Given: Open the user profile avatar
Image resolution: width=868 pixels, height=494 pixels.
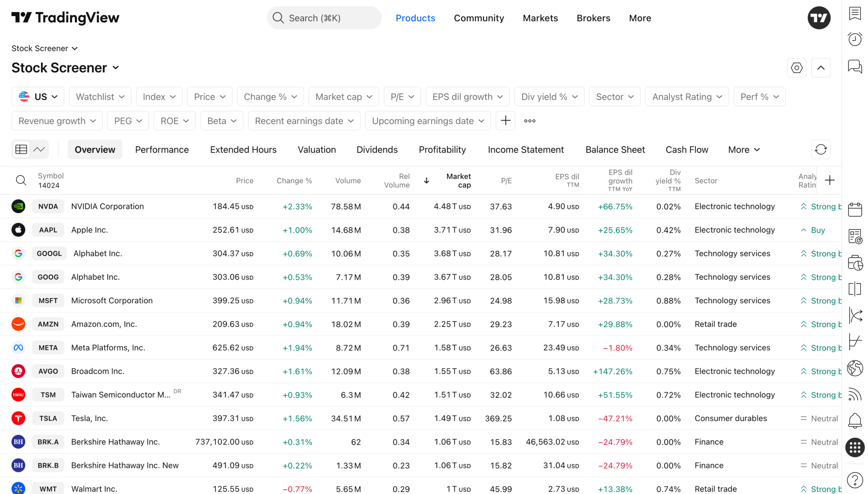Looking at the screenshot, I should [819, 18].
